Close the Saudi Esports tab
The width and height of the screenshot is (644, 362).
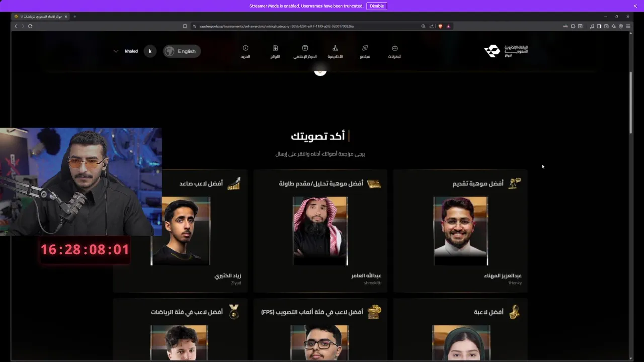[x=66, y=16]
